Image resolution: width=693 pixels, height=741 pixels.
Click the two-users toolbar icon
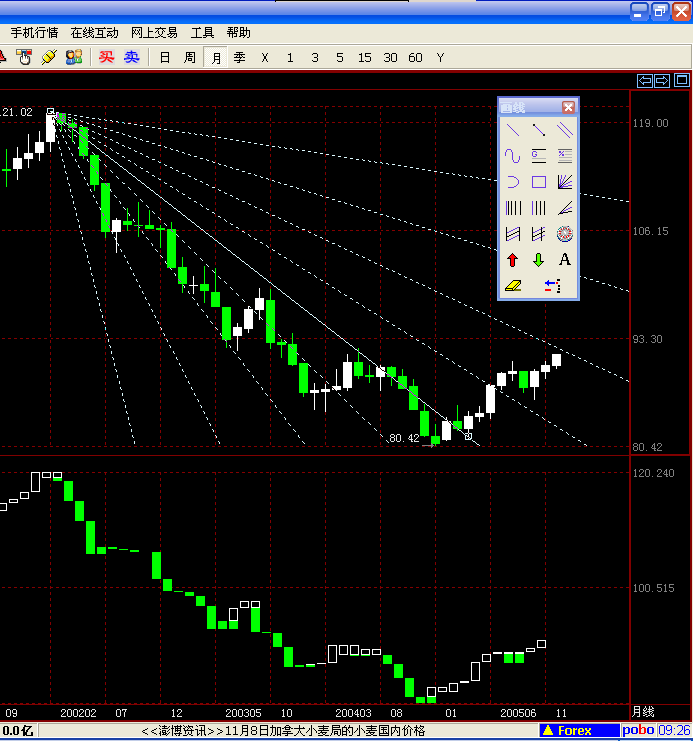pos(74,57)
